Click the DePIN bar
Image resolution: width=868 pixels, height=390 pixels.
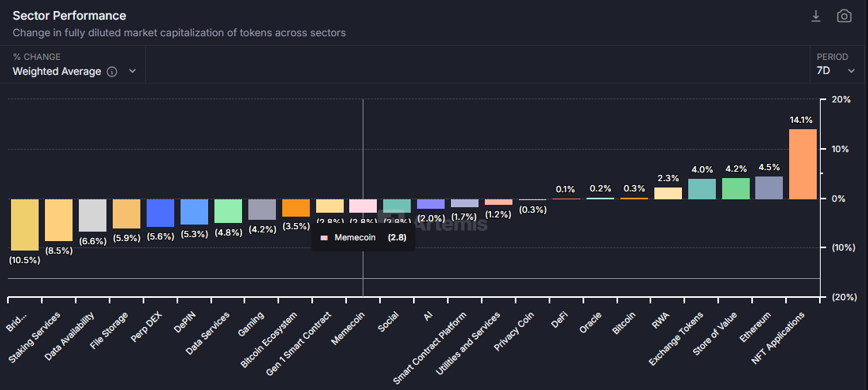pos(194,211)
